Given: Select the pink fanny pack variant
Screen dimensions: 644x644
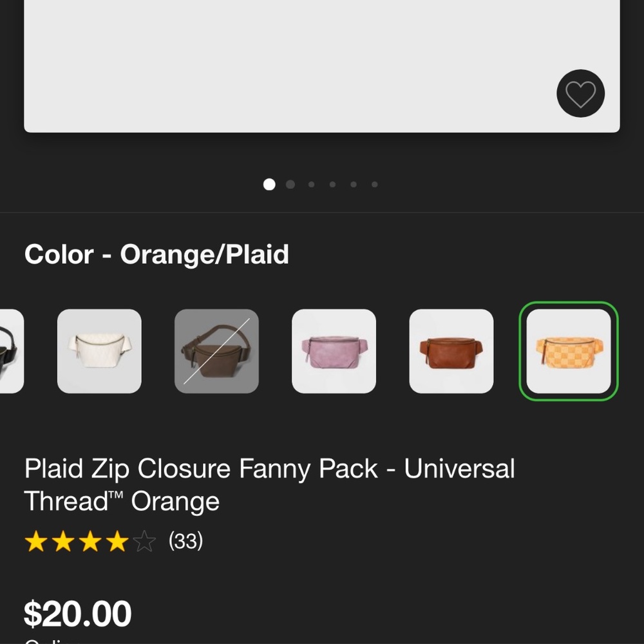Looking at the screenshot, I should [x=334, y=351].
